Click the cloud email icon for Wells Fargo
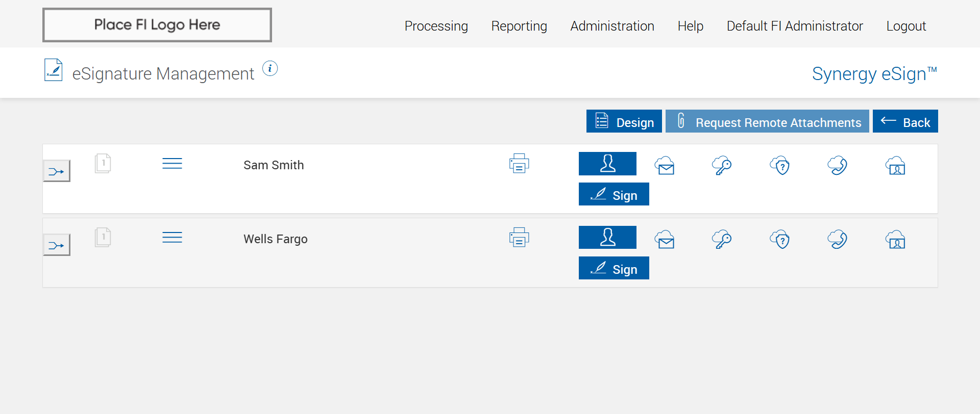980x414 pixels. point(665,240)
